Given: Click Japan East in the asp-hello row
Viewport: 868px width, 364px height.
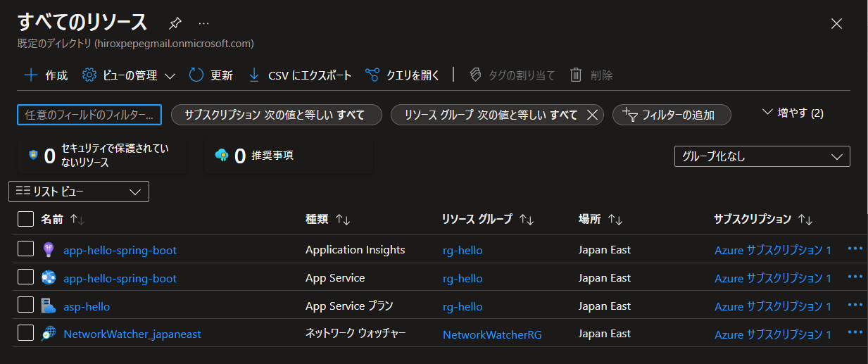Looking at the screenshot, I should pos(605,306).
